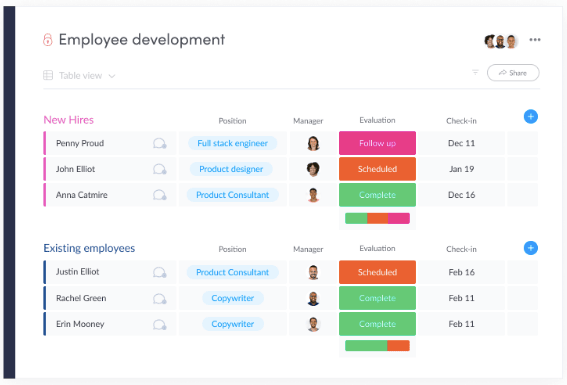Open the New Hires group title
567x385 pixels.
[x=68, y=120]
